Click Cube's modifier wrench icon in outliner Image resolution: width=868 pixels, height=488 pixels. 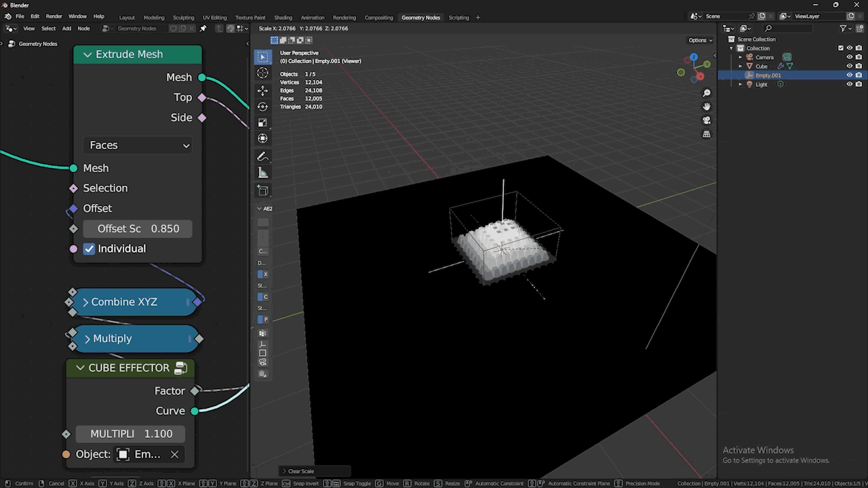(x=781, y=66)
